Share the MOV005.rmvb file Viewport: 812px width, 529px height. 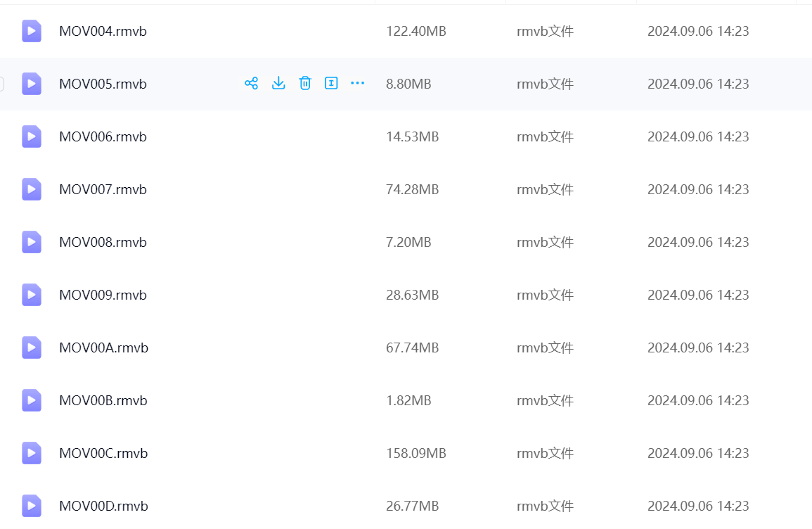pos(251,84)
